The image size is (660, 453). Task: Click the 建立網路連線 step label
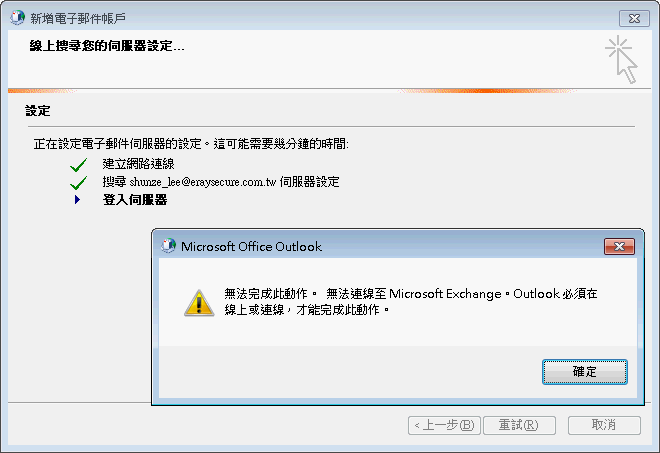(x=138, y=164)
